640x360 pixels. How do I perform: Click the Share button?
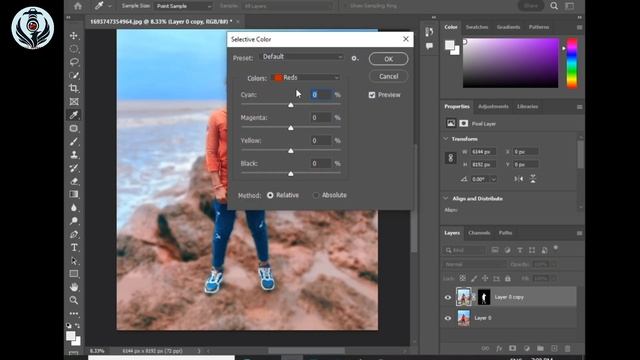click(531, 6)
